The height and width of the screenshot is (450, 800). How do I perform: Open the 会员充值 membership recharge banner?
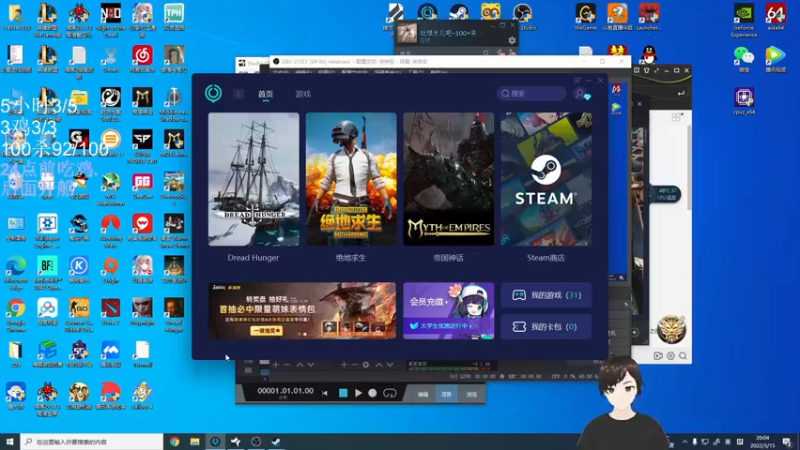tap(448, 311)
